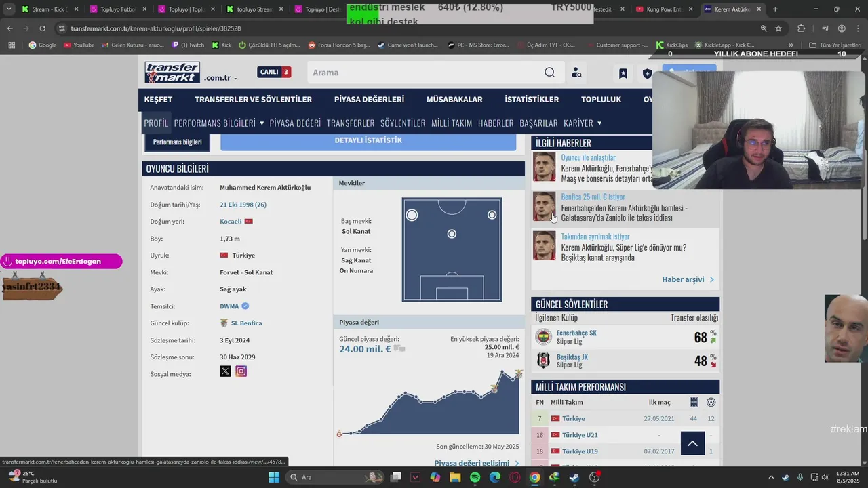Click the browser address bar URL

tap(156, 28)
